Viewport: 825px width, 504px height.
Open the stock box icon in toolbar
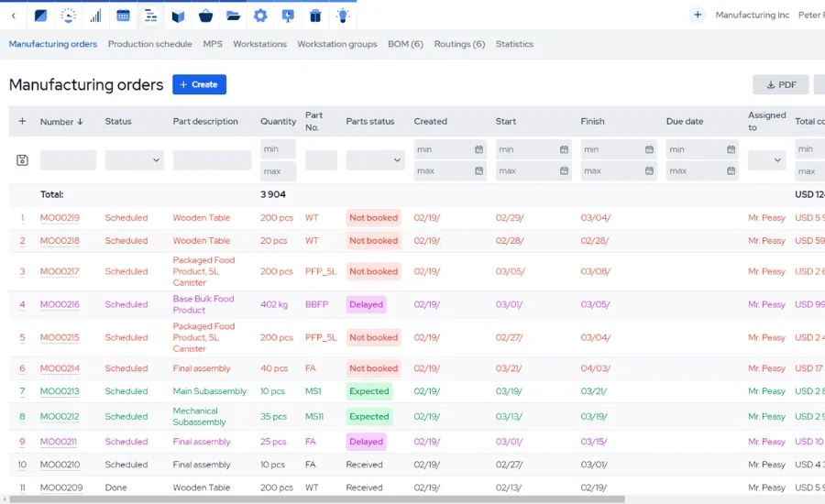(x=179, y=16)
